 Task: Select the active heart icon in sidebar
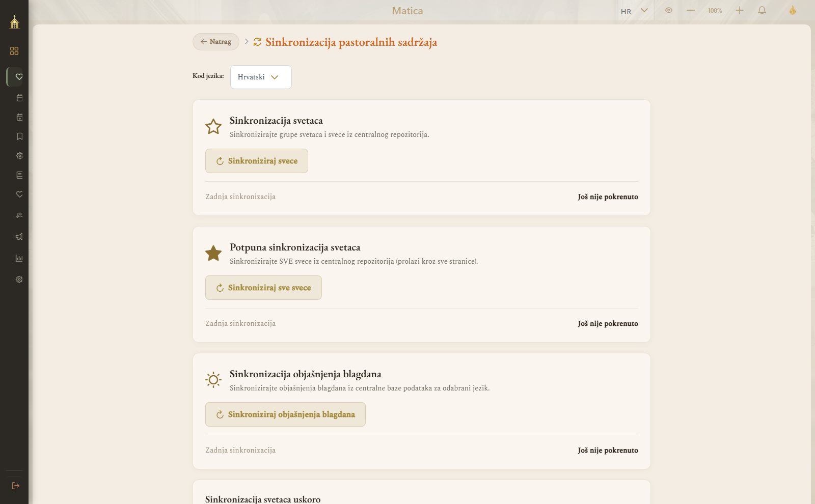[19, 77]
